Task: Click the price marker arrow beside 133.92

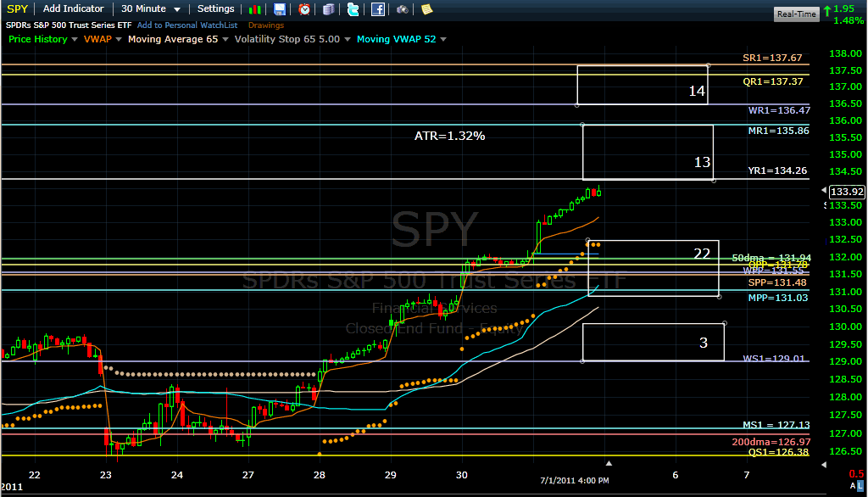Action: coord(824,190)
